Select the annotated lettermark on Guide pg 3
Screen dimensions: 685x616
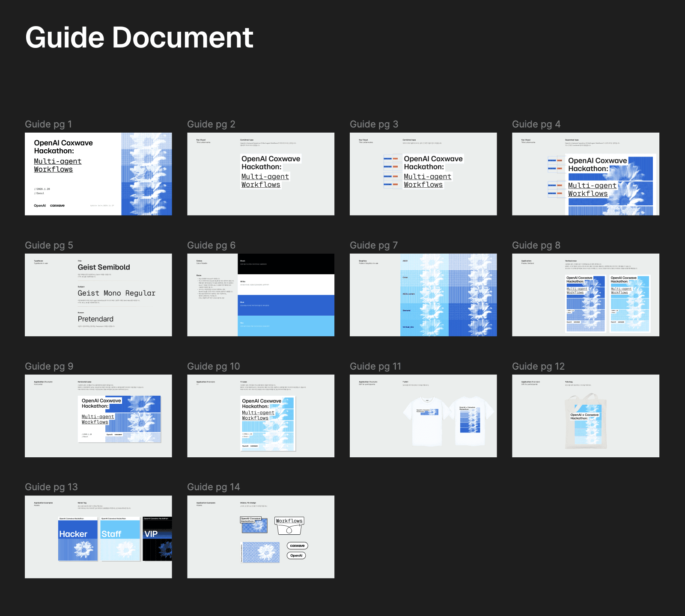[x=433, y=171]
